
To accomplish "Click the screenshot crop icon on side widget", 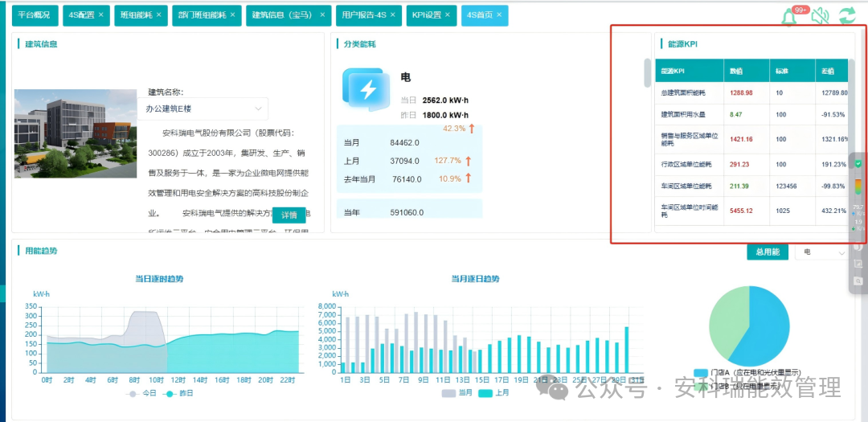I will tap(858, 264).
